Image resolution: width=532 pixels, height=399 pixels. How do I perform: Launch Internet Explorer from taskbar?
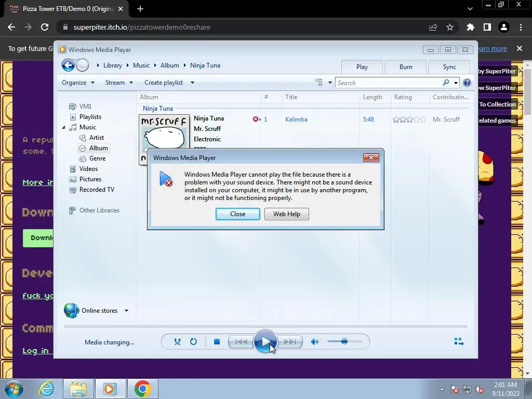click(46, 389)
